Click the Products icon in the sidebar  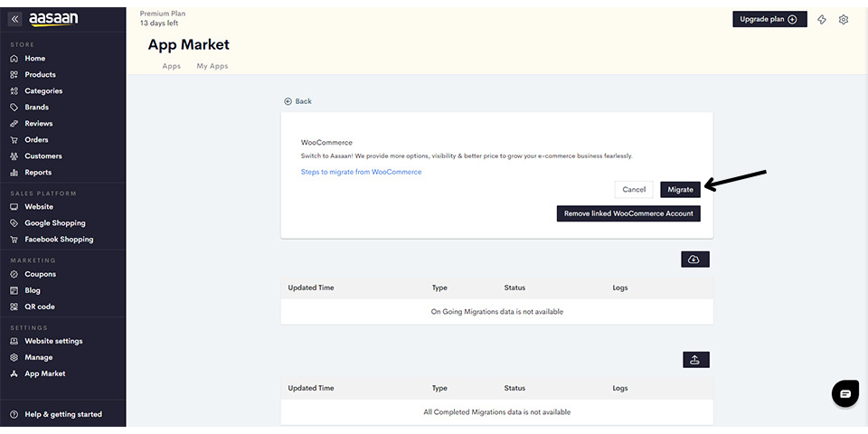pos(14,75)
